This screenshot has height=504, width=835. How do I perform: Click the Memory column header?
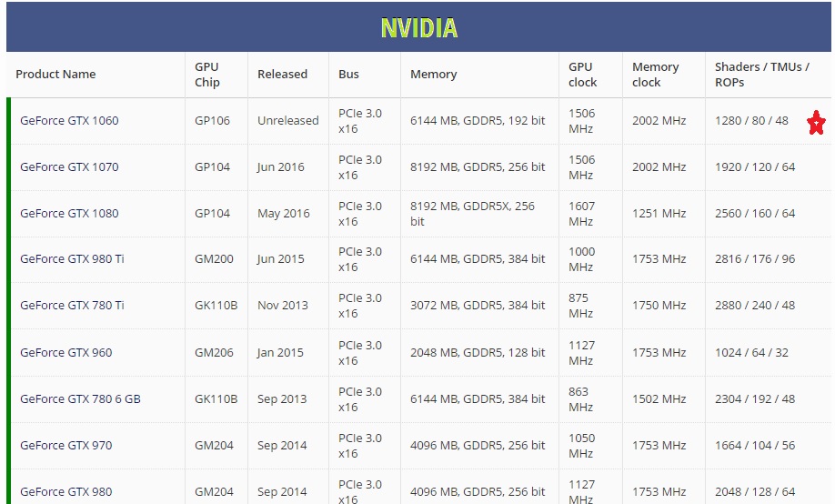pyautogui.click(x=434, y=74)
